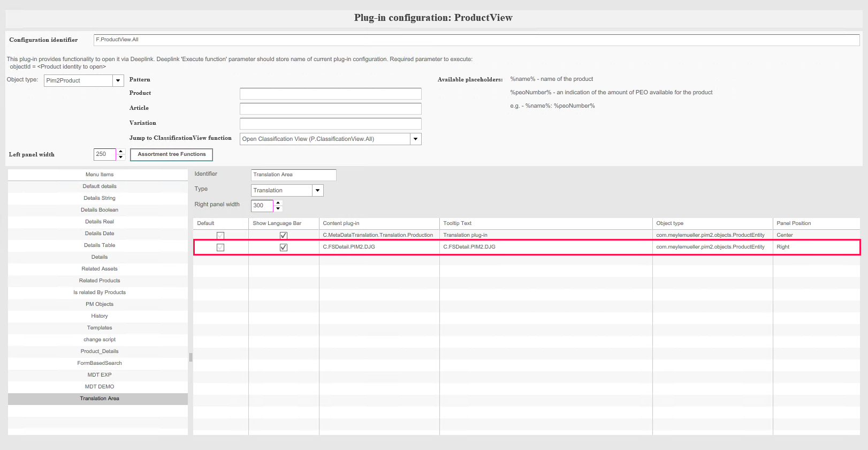Open the Object type Pim2Product dropdown

pos(118,80)
